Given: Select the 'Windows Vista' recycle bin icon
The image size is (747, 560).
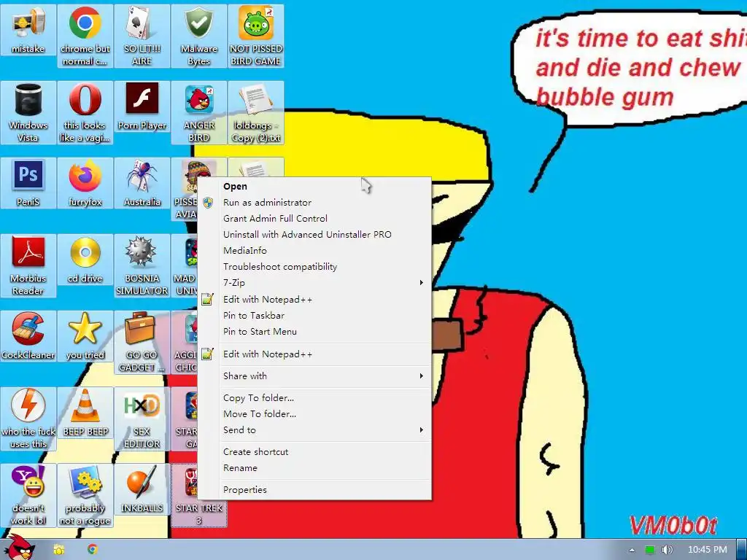Looking at the screenshot, I should point(28,113).
